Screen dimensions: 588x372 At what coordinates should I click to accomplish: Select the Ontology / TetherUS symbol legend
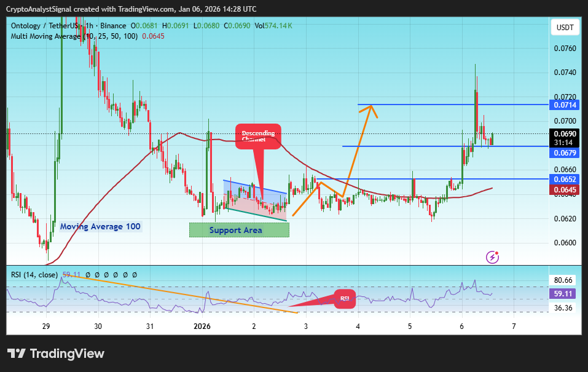69,26
